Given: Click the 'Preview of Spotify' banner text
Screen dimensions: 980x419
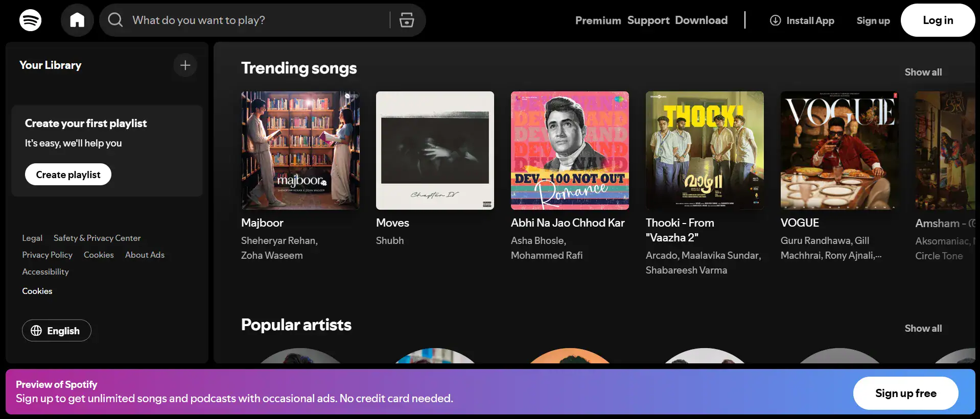Looking at the screenshot, I should point(56,385).
